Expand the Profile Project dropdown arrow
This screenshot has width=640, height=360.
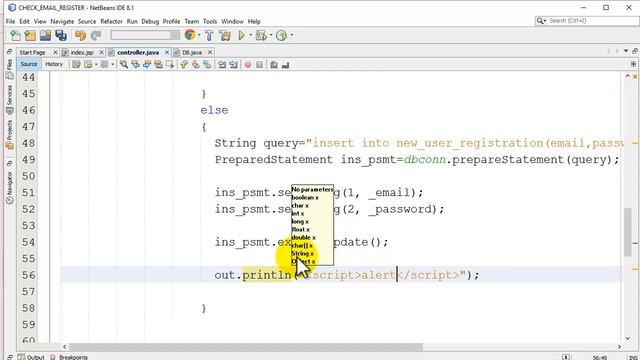pos(291,36)
